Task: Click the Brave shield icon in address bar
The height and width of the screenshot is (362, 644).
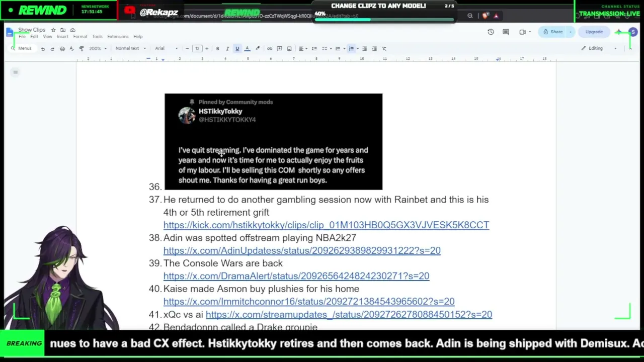Action: tap(485, 16)
